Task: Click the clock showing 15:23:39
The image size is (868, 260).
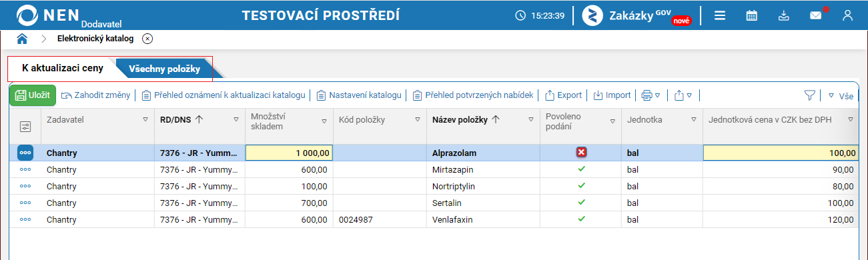Action: 540,15
